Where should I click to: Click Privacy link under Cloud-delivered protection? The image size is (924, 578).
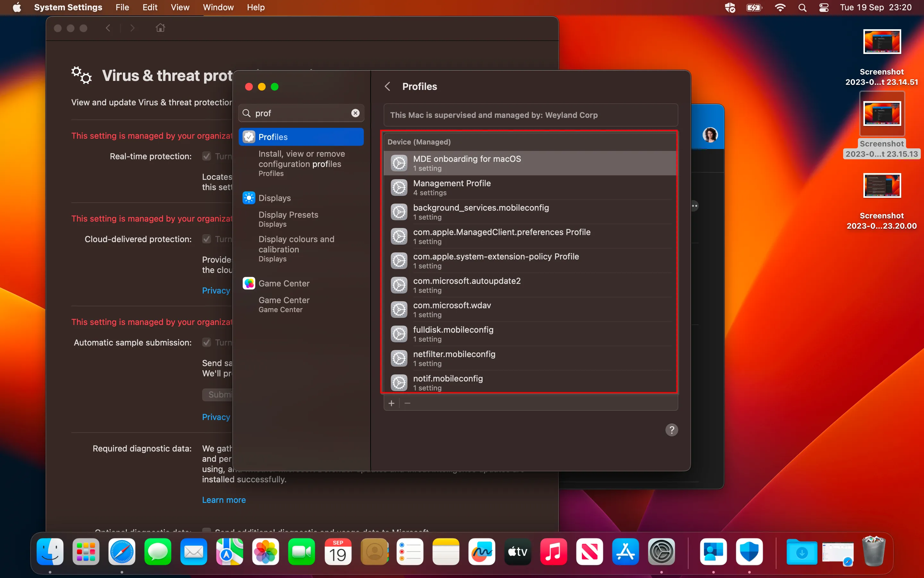(x=216, y=291)
